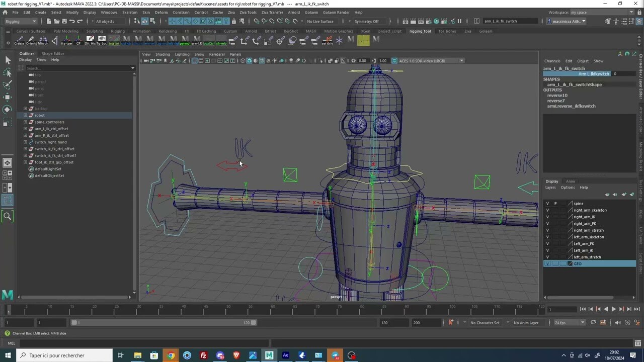Toggle the P column on the spine layer

(x=555, y=203)
